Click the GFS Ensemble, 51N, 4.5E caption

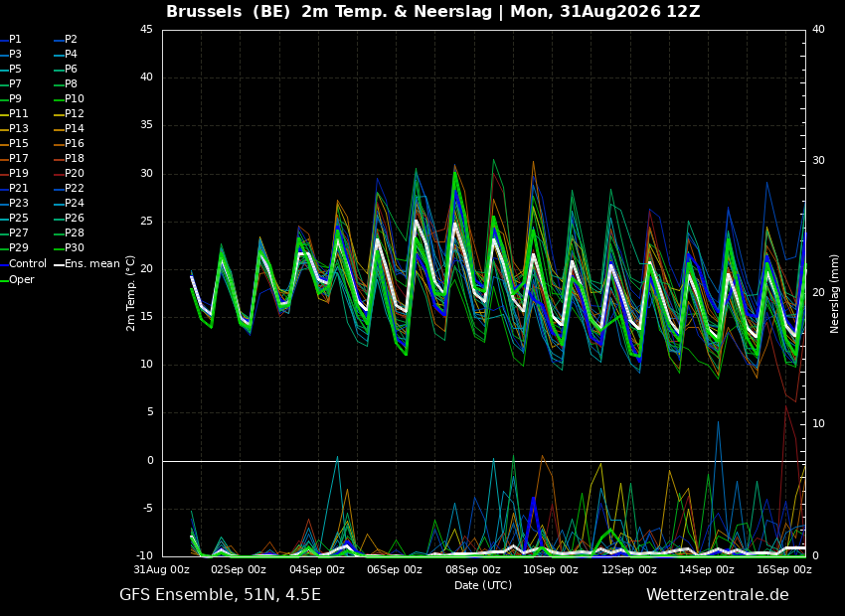(x=220, y=595)
